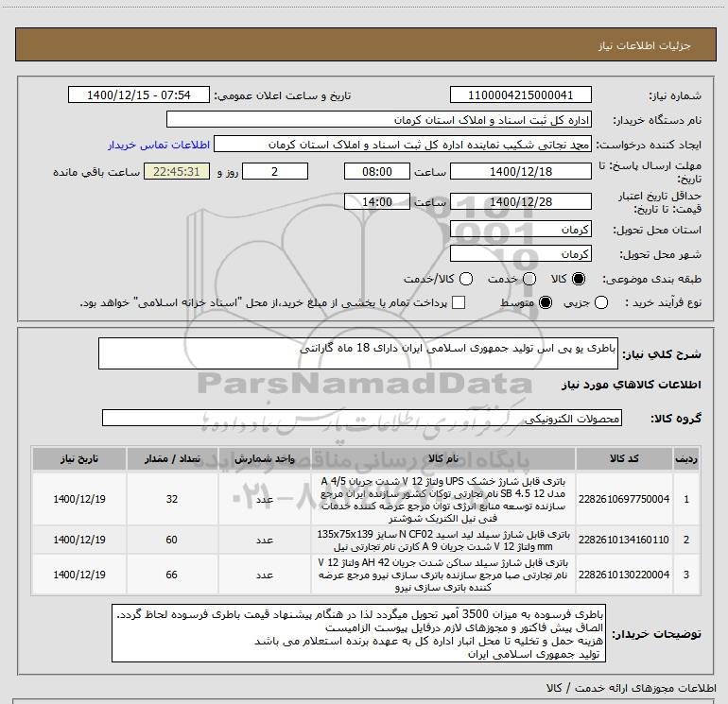Image resolution: width=728 pixels, height=704 pixels.
Task: Click the need date 1400/12/19 in row 3
Action: pos(78,575)
